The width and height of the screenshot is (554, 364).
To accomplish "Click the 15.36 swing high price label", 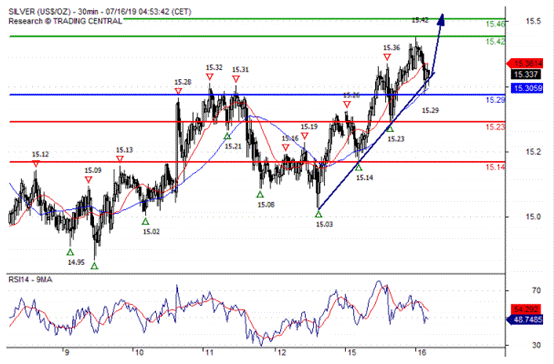I will [391, 48].
